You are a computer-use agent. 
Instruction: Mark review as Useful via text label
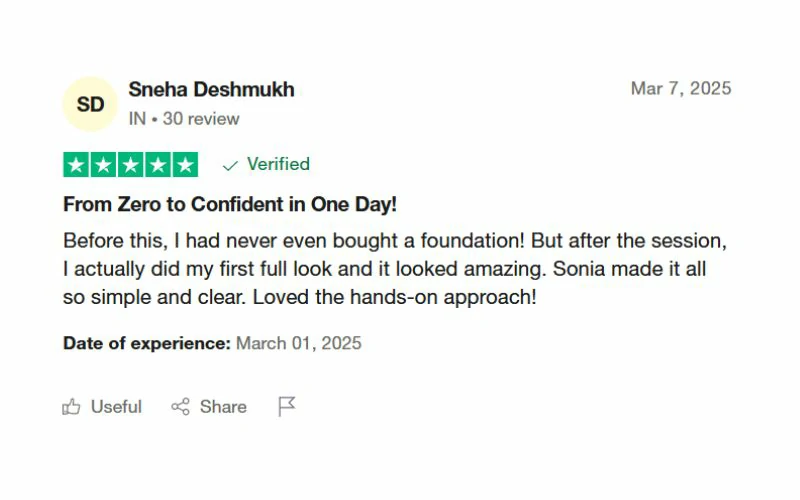[x=116, y=407]
